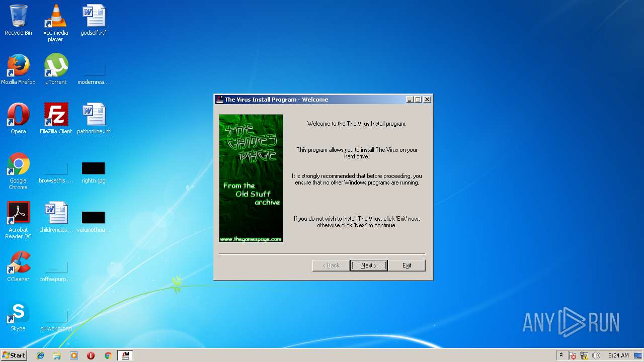This screenshot has height=362, width=644.
Task: Click the volume speaker tray icon
Action: point(596,355)
